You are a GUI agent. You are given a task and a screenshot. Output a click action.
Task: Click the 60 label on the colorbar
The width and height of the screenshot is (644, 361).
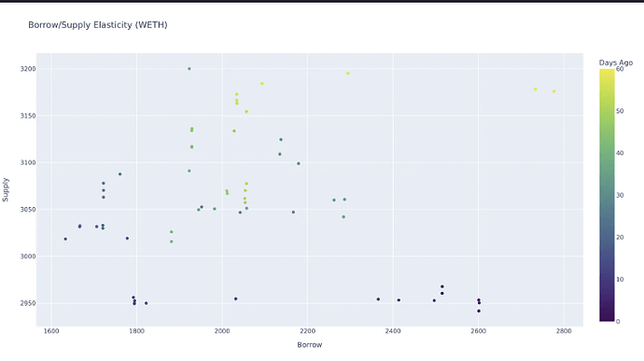point(620,69)
